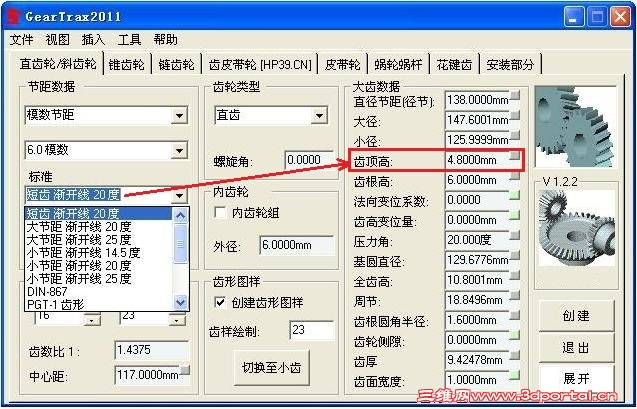Toggle the small box beside 大径
The height and width of the screenshot is (409, 637).
[x=515, y=115]
